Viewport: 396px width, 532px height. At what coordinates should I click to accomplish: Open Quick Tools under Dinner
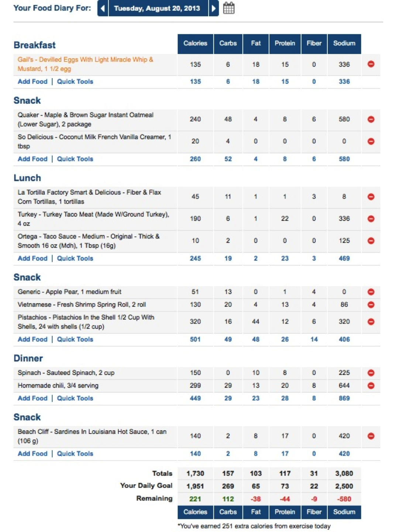click(75, 398)
